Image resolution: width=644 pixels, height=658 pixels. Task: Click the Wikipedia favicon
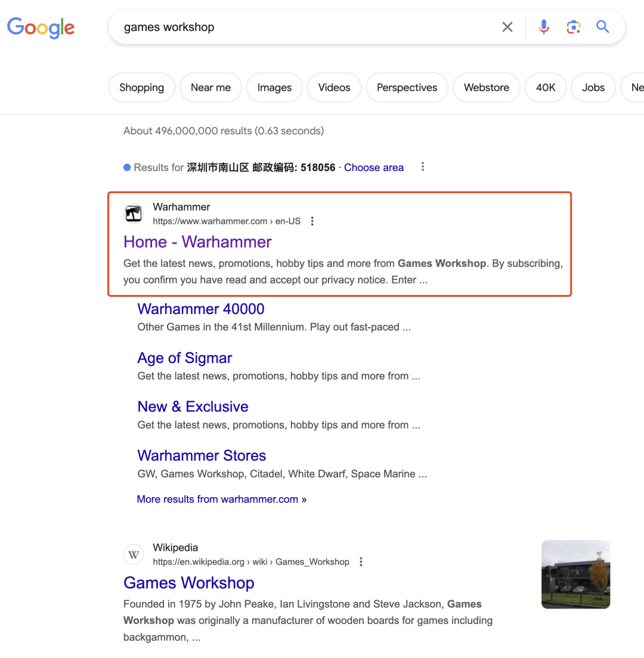click(x=134, y=554)
